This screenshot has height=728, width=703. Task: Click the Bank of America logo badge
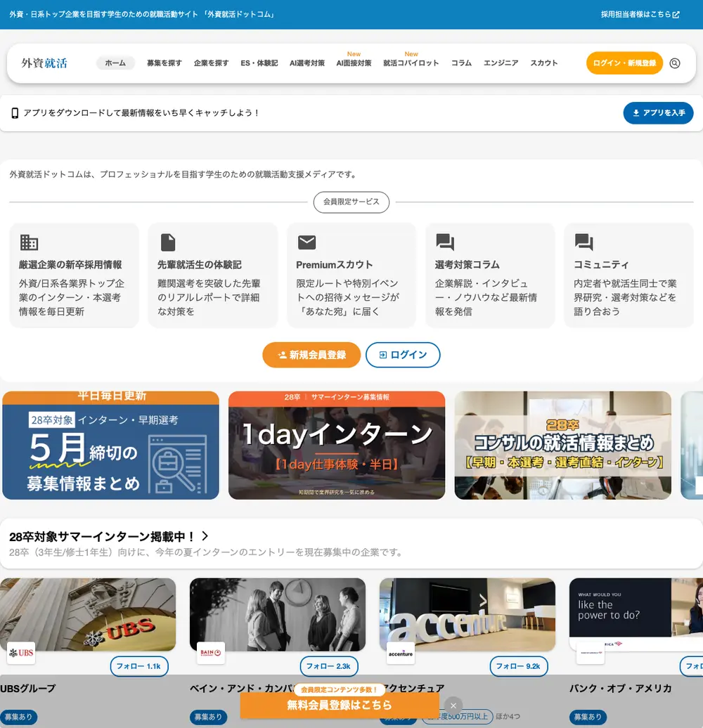590,653
